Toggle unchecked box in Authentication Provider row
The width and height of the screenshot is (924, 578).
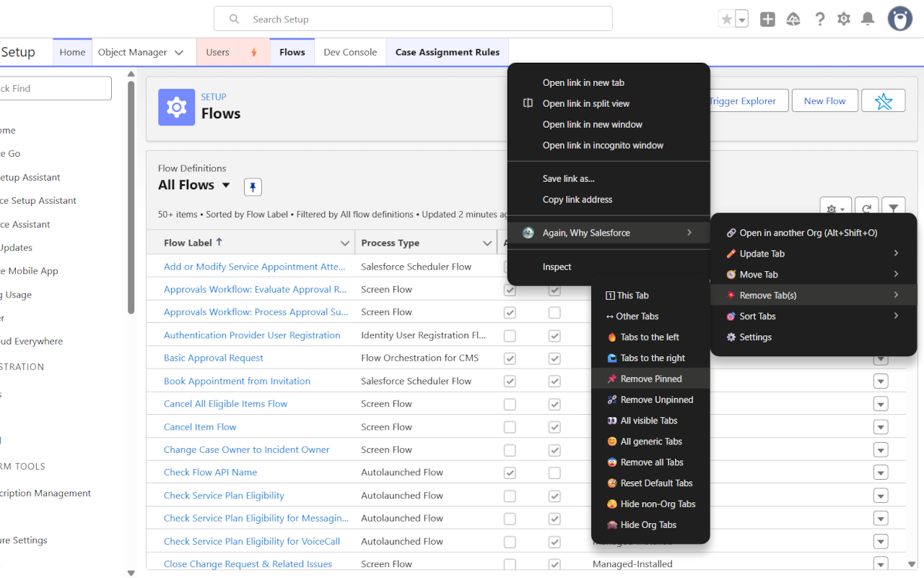click(510, 336)
